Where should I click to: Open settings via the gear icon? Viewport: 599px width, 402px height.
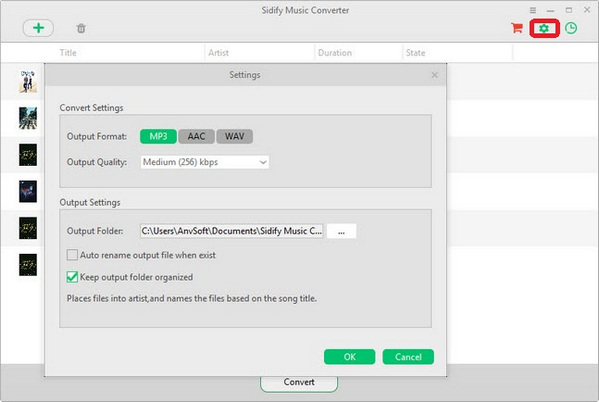pyautogui.click(x=544, y=28)
